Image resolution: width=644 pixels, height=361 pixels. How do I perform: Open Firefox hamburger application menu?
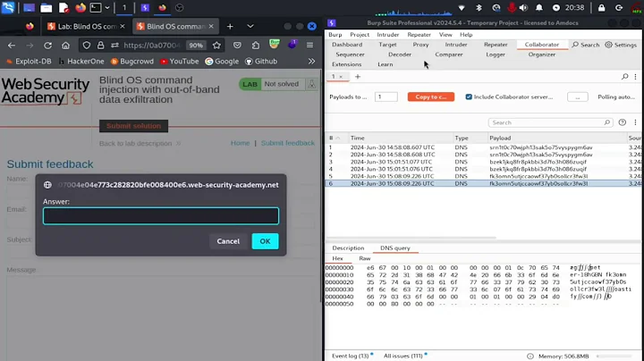tap(309, 45)
